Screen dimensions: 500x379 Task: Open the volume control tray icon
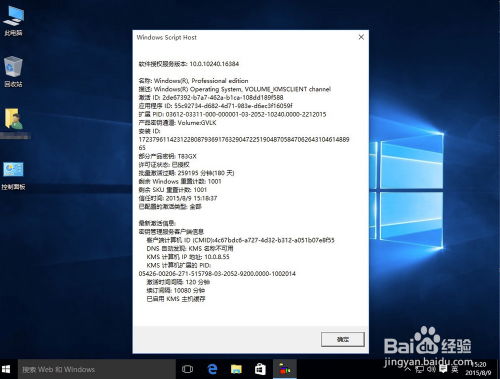point(431,369)
